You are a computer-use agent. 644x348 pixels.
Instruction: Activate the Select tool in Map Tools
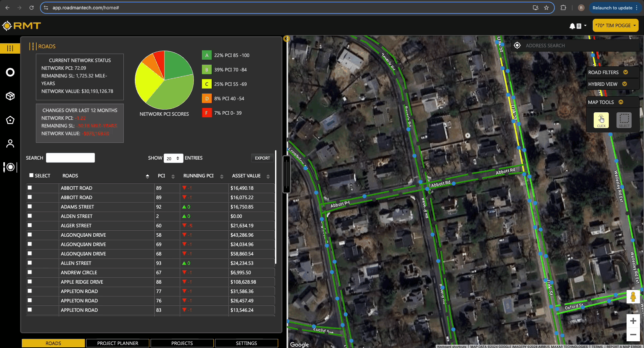pyautogui.click(x=624, y=120)
